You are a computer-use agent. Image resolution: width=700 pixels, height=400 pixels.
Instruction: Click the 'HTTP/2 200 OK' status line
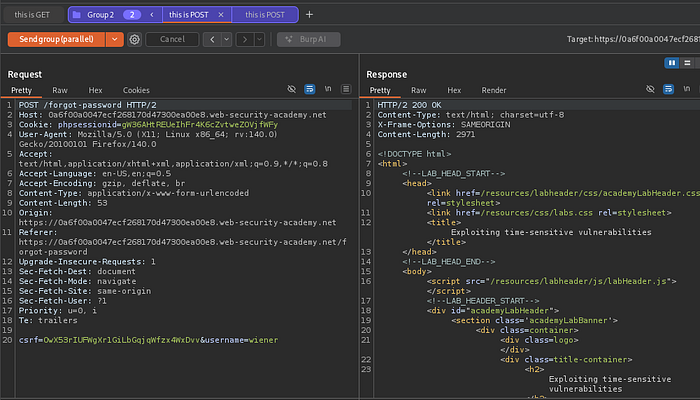point(409,105)
